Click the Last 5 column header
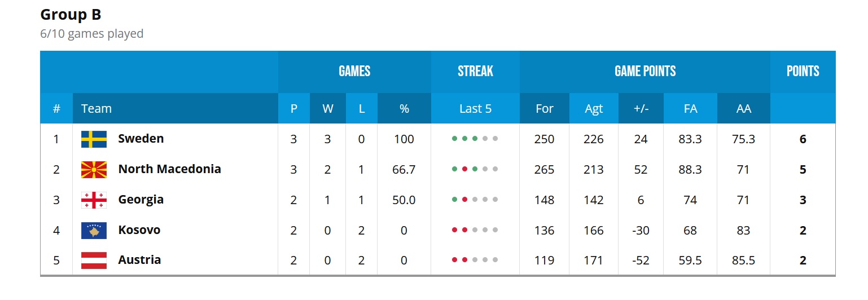The image size is (868, 300). pyautogui.click(x=475, y=109)
